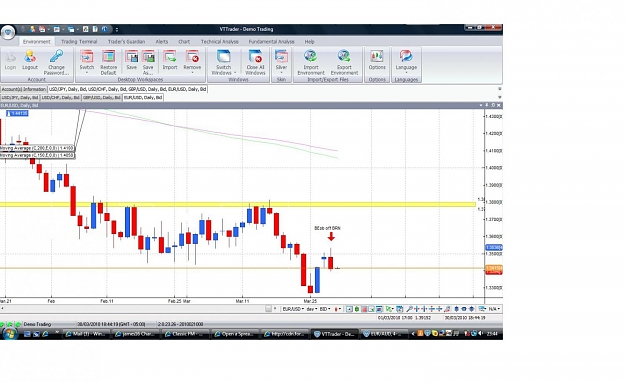Click the volume speaker icon in system tray

(481, 334)
